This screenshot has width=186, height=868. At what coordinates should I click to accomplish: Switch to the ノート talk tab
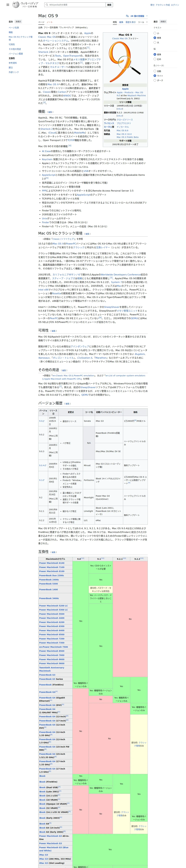tap(50, 22)
